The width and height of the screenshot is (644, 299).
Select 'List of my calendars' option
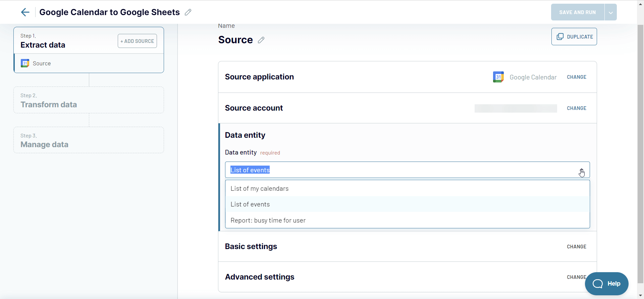click(259, 188)
